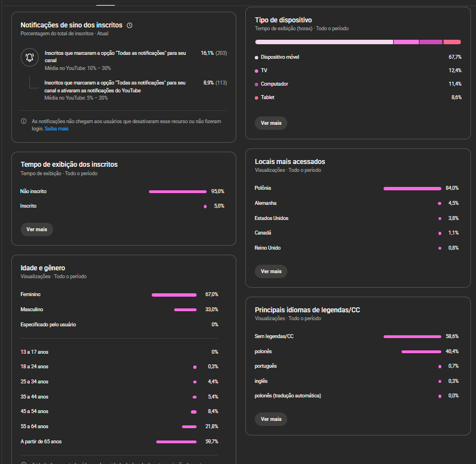Click the Computador legend dot

pos(256,84)
